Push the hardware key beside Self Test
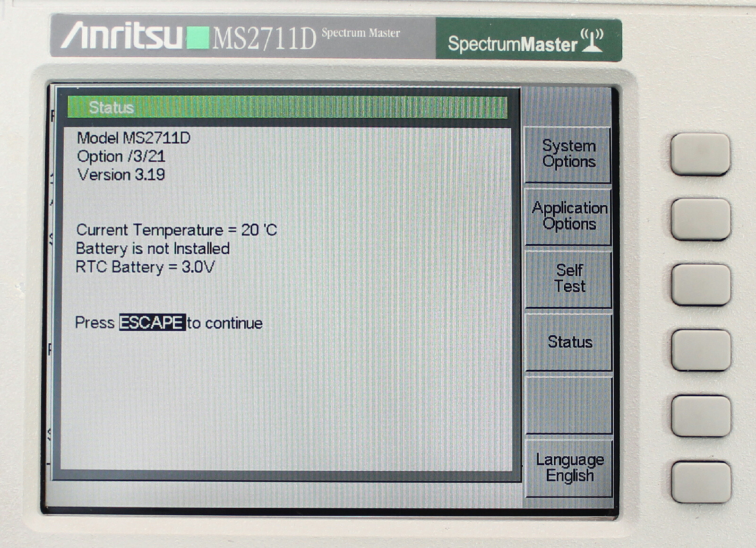Image resolution: width=756 pixels, height=548 pixels. click(x=701, y=285)
